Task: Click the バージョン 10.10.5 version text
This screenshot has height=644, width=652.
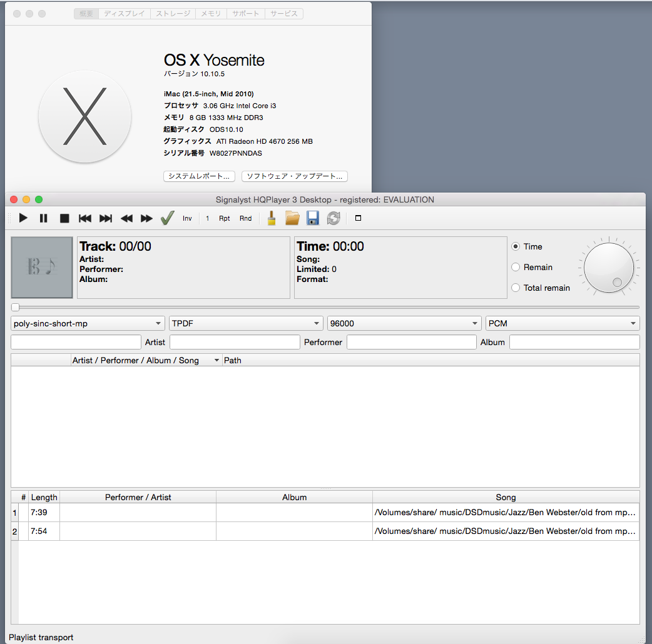Action: [194, 74]
